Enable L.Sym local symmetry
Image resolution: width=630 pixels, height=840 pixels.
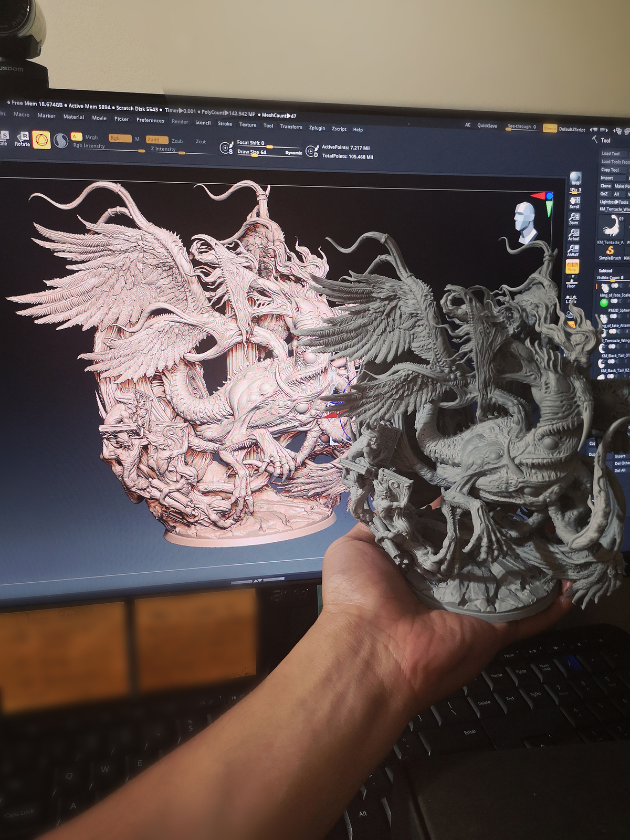[x=571, y=300]
